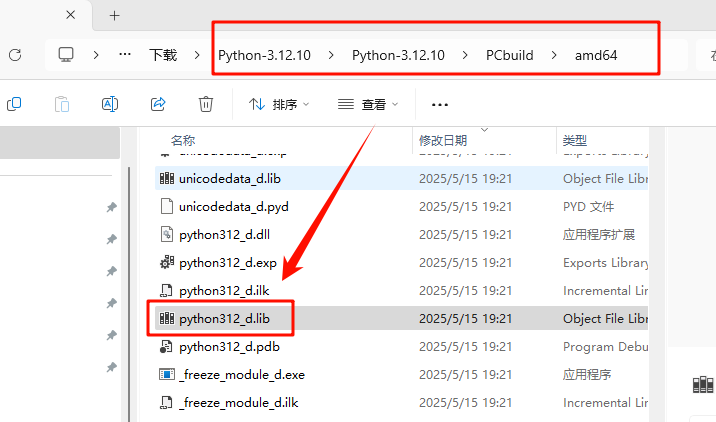
Task: Expand chevron after PCbuild breadcrumb
Action: [554, 55]
